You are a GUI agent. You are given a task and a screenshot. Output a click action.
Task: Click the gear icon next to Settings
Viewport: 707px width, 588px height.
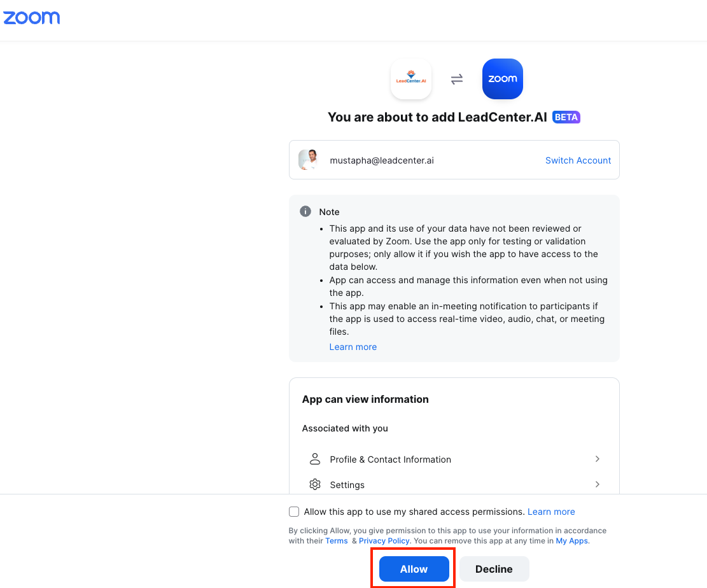(315, 484)
